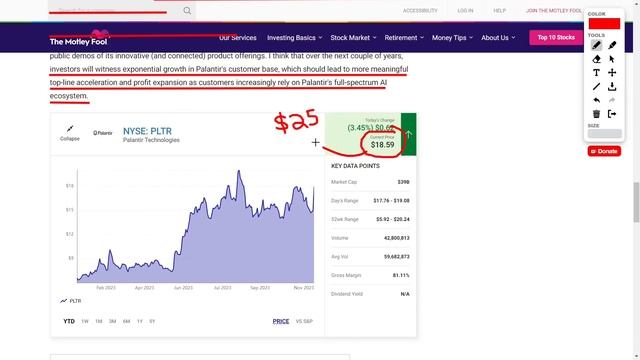640x360 pixels.
Task: Expand the Stock Market dropdown
Action: (x=353, y=38)
